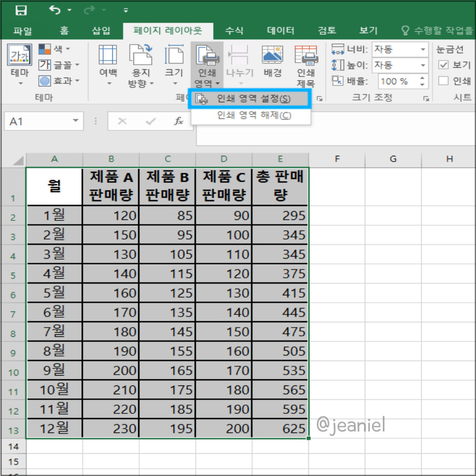Click the 인쇄 제목 (Print Titles) icon
Viewport: 476px width, 476px height.
[305, 65]
